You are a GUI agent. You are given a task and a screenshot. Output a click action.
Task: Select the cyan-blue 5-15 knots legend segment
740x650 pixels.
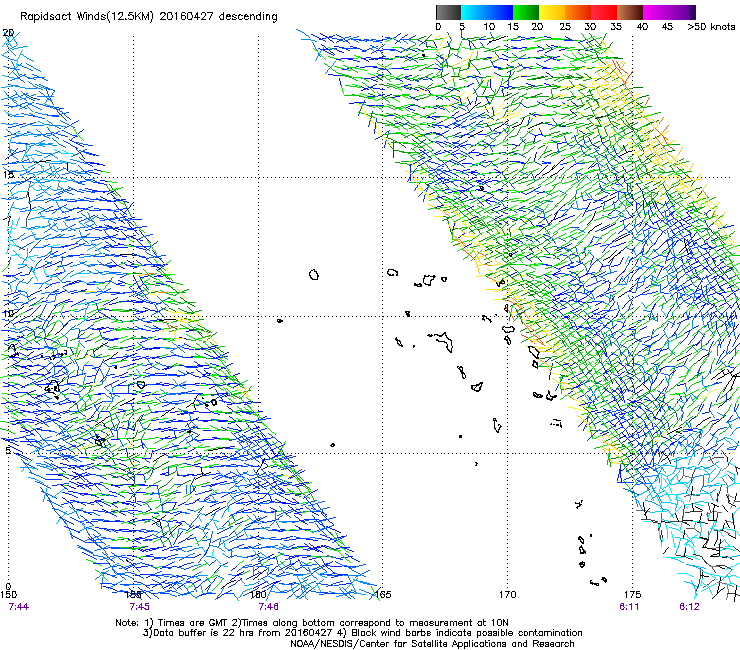(487, 12)
